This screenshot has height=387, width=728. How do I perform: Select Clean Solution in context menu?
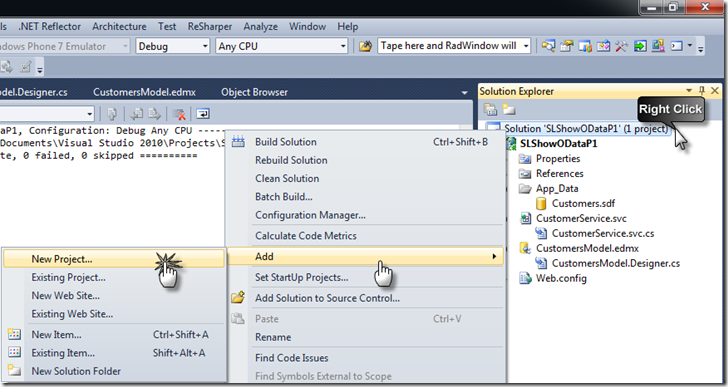tap(366, 178)
